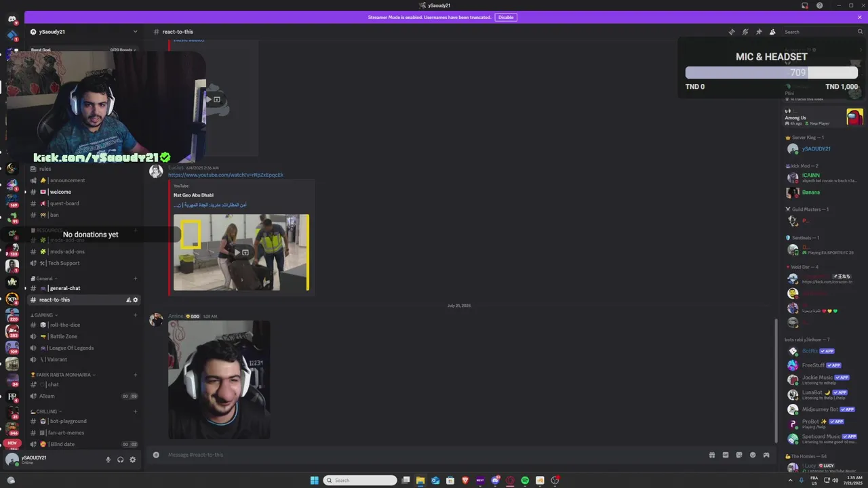Join the Valorant voice channel
The width and height of the screenshot is (868, 488).
(83, 359)
